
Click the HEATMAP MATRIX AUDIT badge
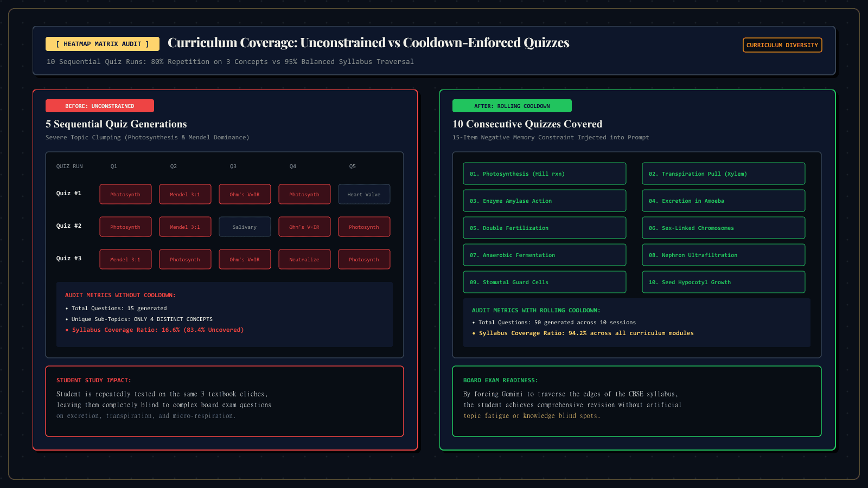103,44
